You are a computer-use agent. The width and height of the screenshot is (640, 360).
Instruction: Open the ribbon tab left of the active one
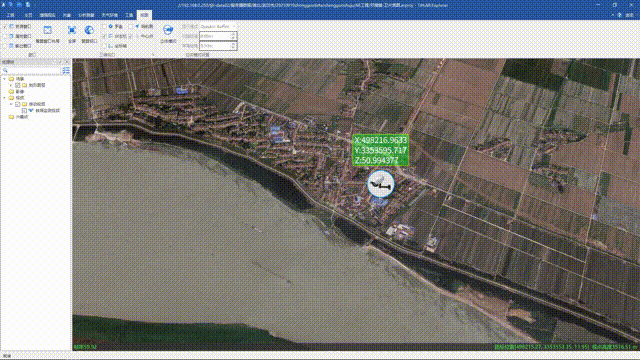(x=129, y=15)
